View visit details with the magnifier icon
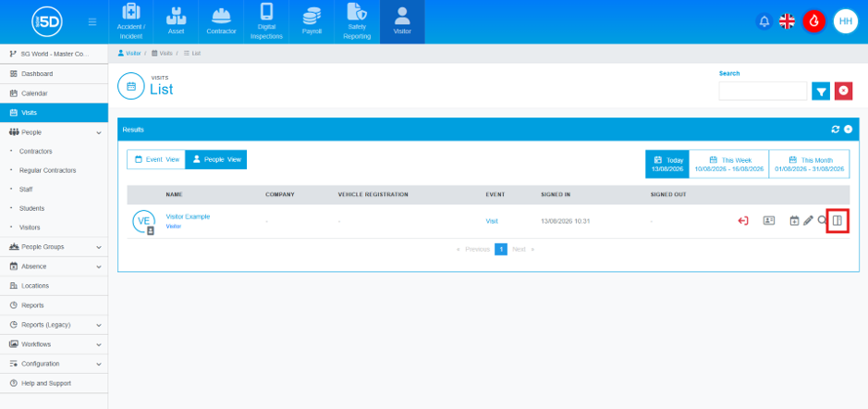This screenshot has width=868, height=409. (822, 220)
